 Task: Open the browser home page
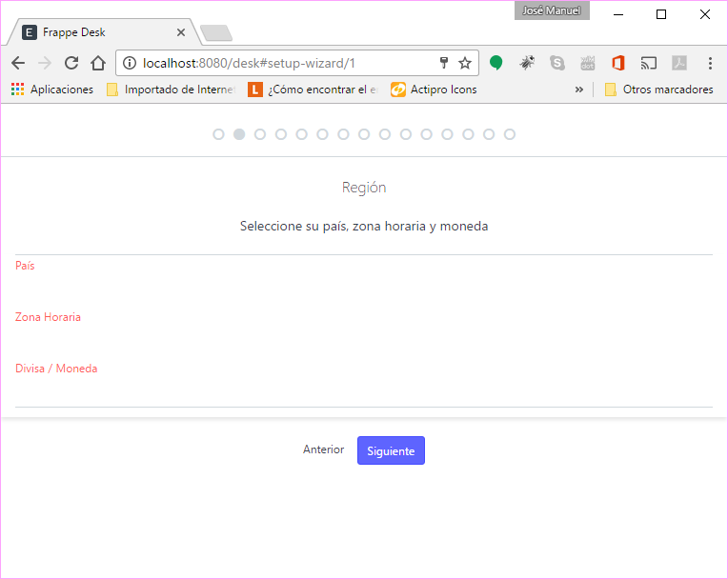pos(97,63)
